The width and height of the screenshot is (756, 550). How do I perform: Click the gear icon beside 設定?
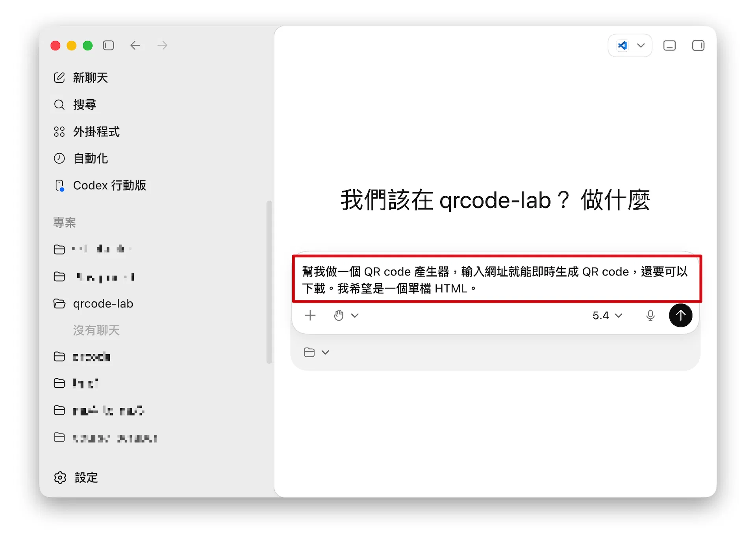pyautogui.click(x=60, y=478)
